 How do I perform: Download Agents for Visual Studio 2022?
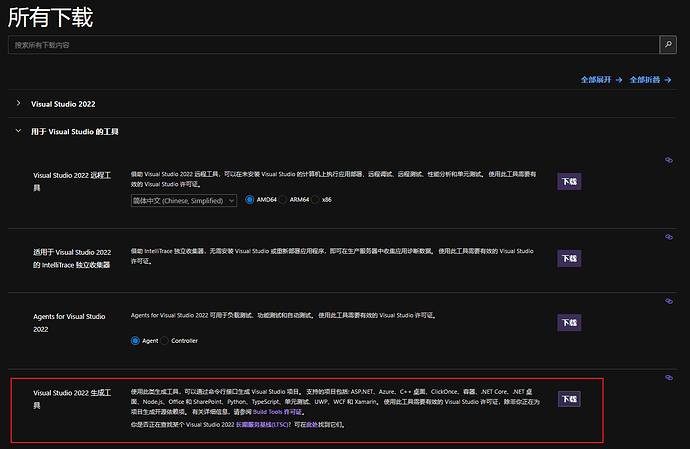pyautogui.click(x=569, y=323)
